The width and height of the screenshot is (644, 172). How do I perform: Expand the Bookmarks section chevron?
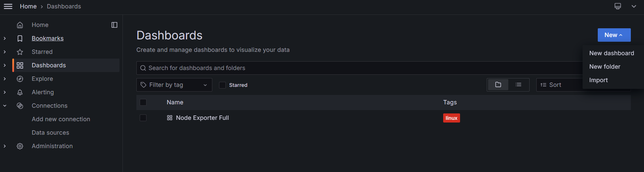[x=5, y=38]
